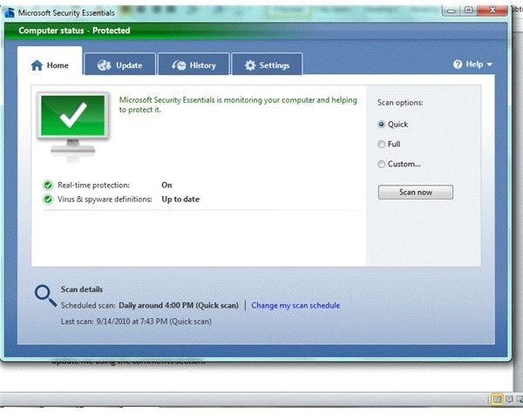
Task: Click the highlighted view button in background status bar
Action: pos(497,399)
